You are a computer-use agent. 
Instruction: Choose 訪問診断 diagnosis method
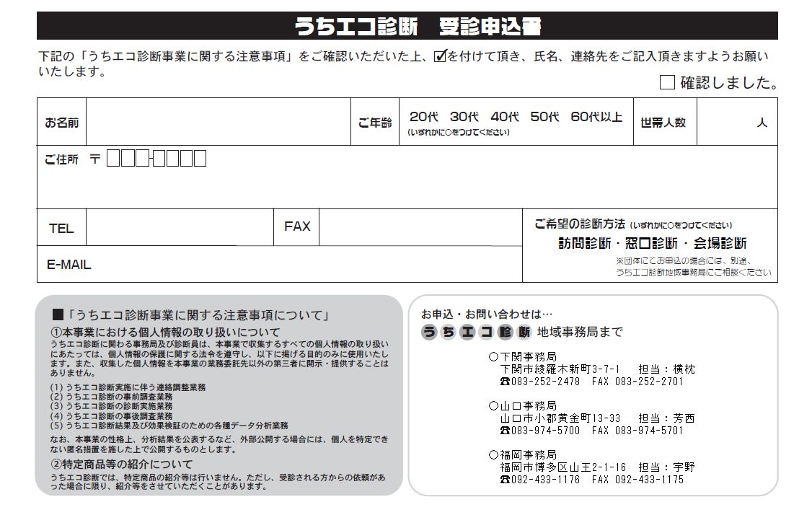coord(585,243)
